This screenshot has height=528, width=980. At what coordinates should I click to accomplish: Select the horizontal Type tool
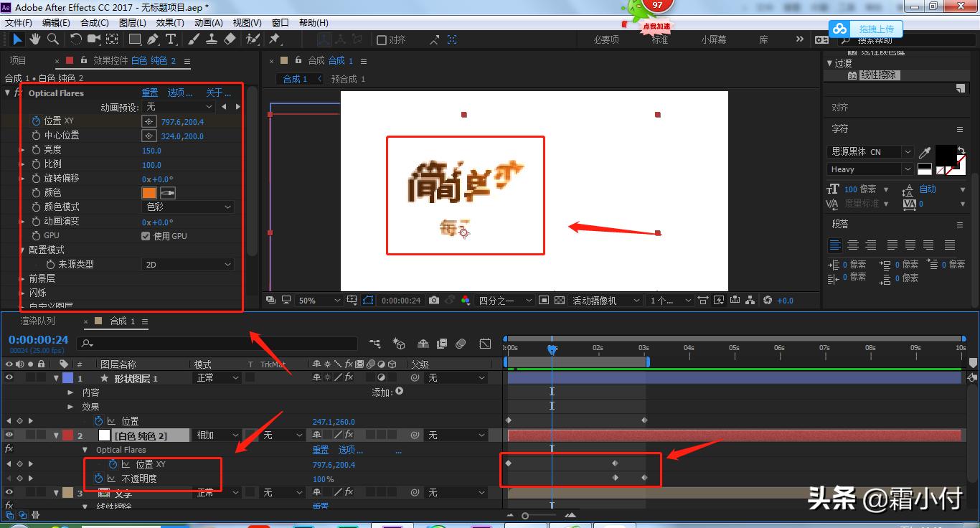tap(171, 39)
